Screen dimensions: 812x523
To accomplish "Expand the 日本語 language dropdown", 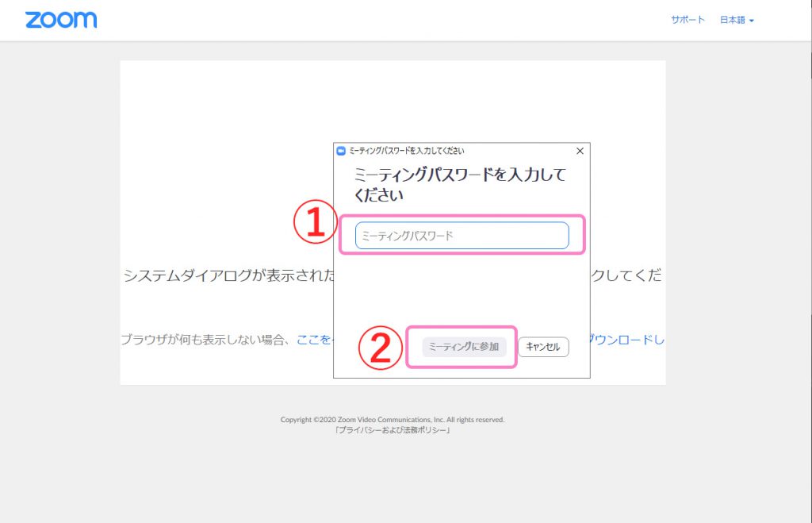I will [737, 20].
